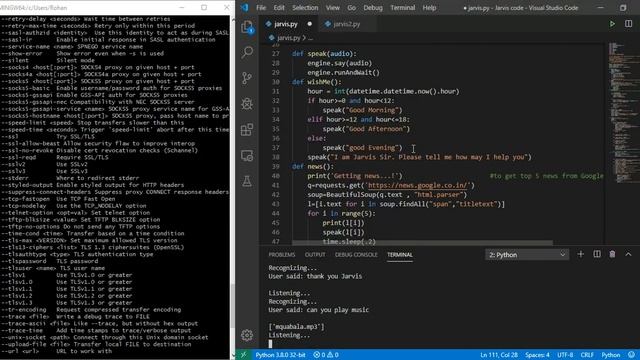This screenshot has height=360, width=640.
Task: Open the Go menu
Action: (351, 8)
